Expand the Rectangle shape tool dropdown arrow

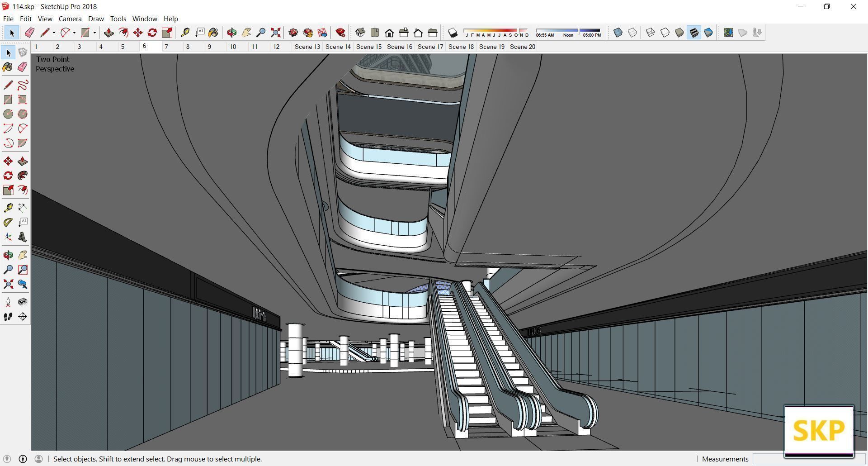click(94, 33)
